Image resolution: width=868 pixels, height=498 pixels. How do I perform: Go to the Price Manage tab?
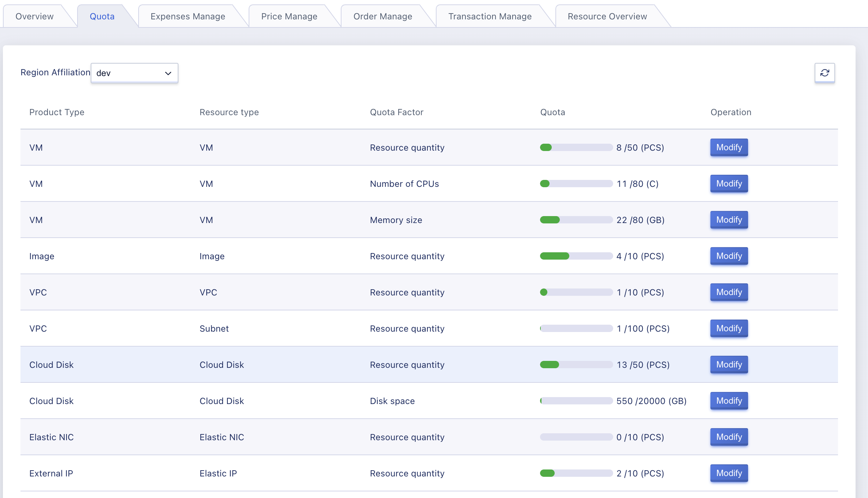pos(289,16)
